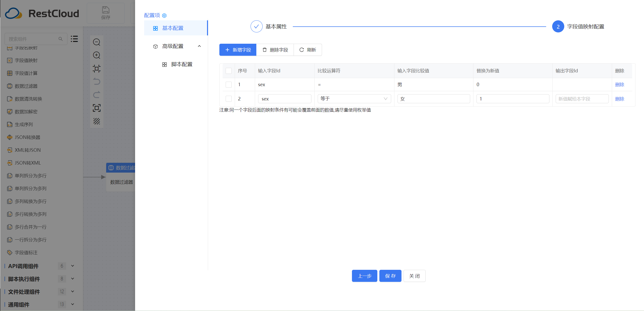Viewport: 644px width, 311px height.
Task: Open the 基本配置 menu item
Action: point(173,28)
